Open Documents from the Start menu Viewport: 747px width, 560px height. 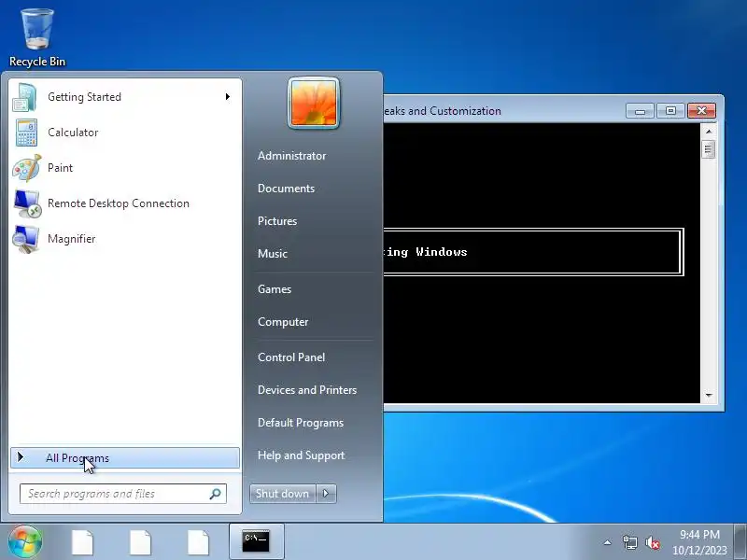[x=286, y=189]
